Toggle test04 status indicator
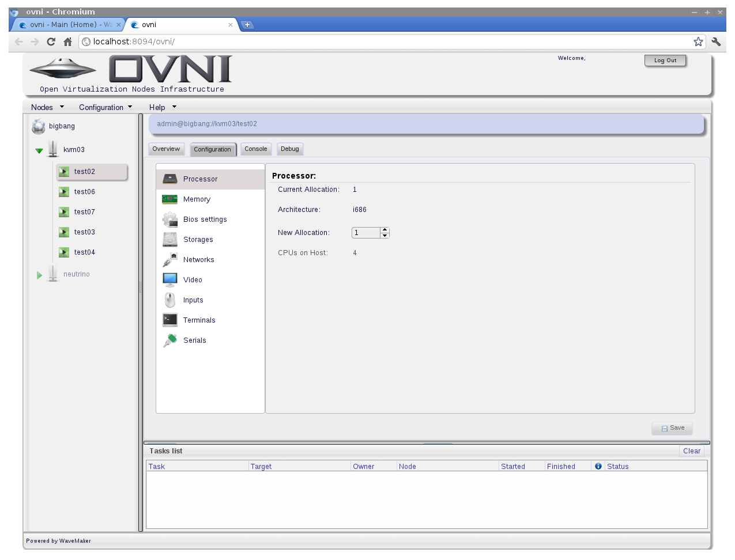 click(x=63, y=252)
